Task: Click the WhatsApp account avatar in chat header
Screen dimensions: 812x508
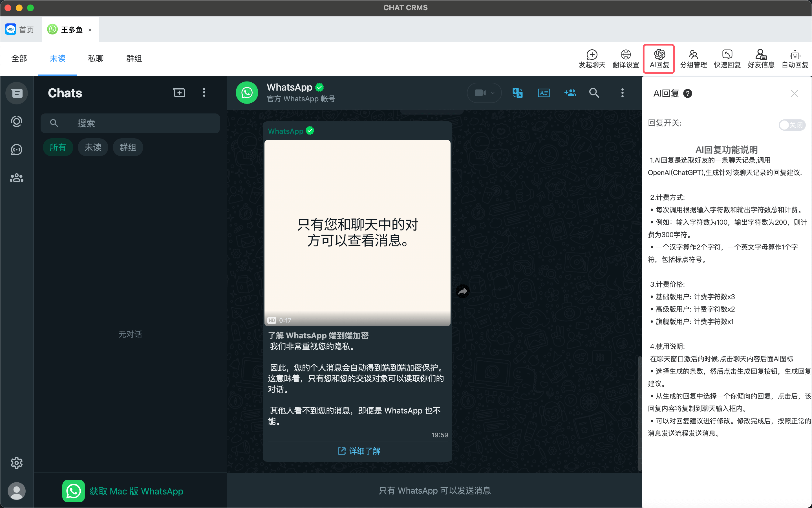Action: click(247, 93)
